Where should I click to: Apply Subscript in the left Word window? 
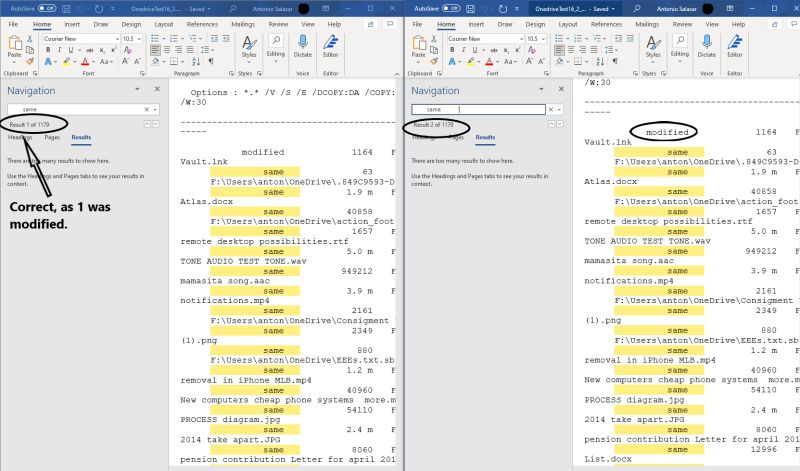pos(102,50)
